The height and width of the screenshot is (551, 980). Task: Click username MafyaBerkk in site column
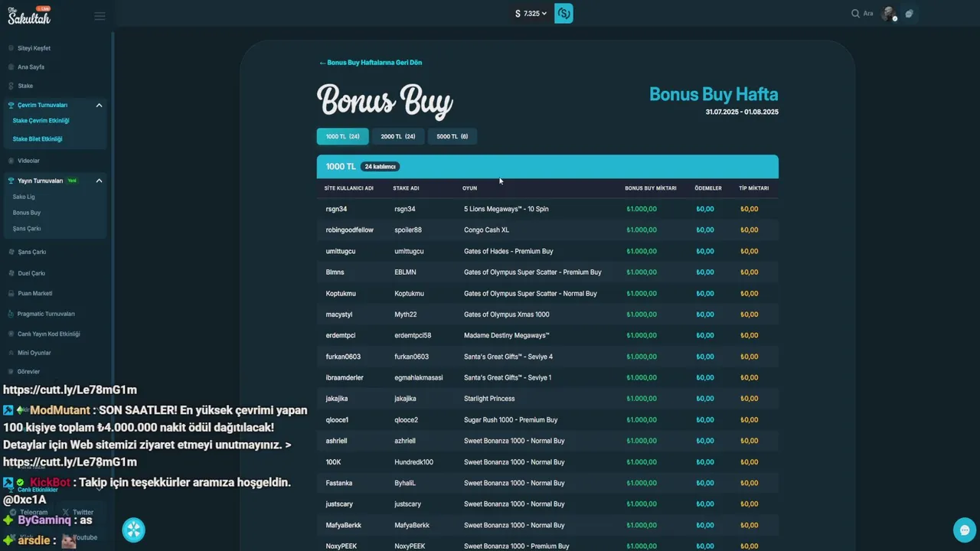tap(344, 525)
